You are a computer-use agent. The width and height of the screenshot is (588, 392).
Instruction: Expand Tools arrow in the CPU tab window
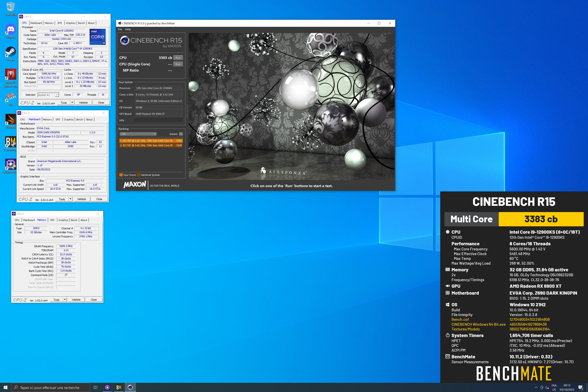(72, 102)
